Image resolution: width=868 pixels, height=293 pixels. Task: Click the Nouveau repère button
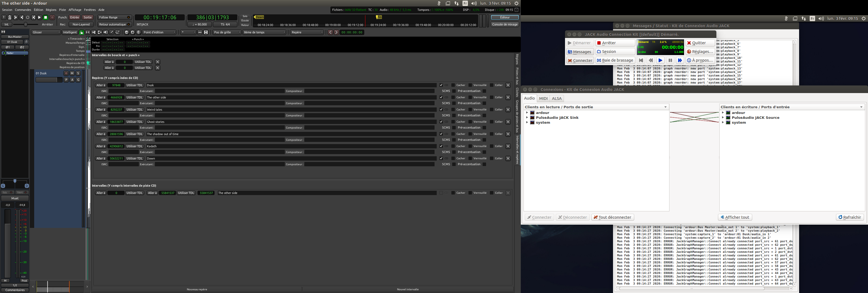[197, 289]
